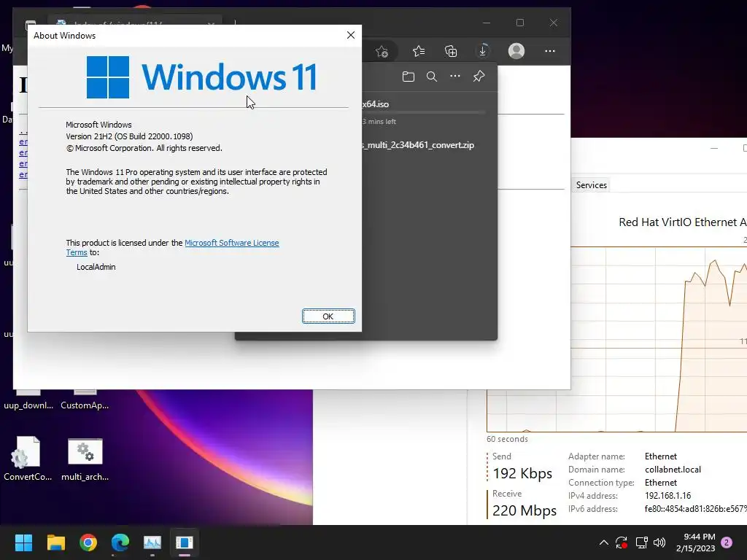Switch to Services tab in Task Manager
Image resolution: width=747 pixels, height=560 pixels.
click(x=591, y=185)
